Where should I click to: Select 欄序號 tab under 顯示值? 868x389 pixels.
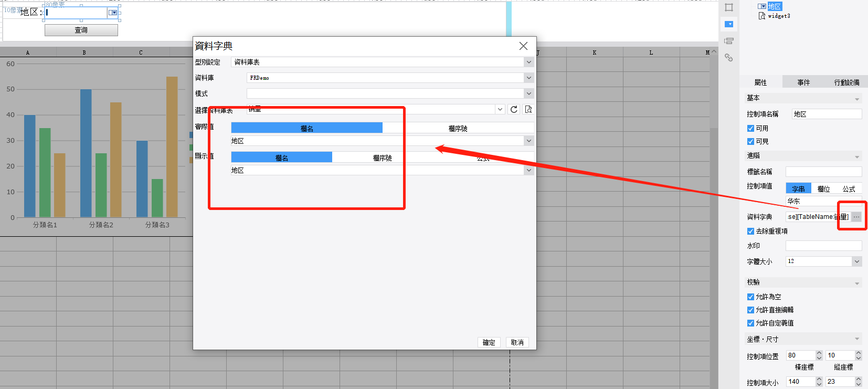[x=383, y=157]
